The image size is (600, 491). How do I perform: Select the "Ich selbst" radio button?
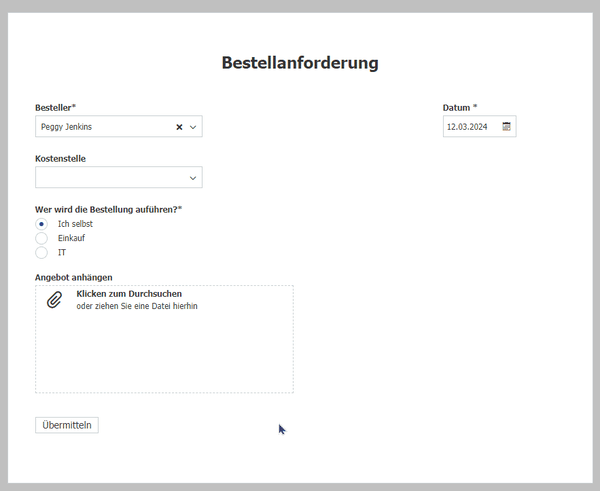pos(41,223)
